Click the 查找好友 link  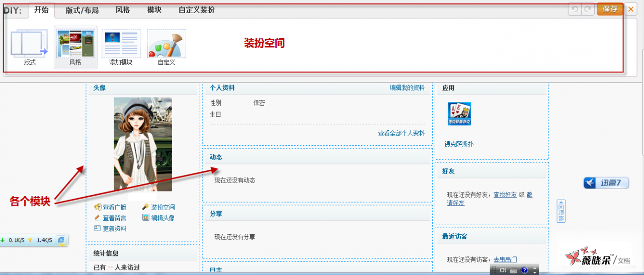pos(505,195)
